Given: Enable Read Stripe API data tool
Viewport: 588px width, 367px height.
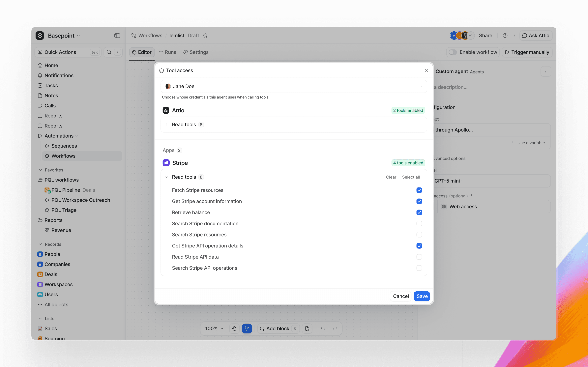Looking at the screenshot, I should [x=419, y=257].
